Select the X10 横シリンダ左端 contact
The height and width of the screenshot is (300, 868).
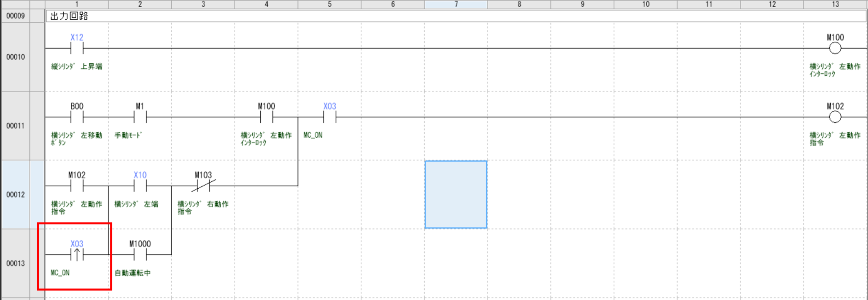coord(140,186)
